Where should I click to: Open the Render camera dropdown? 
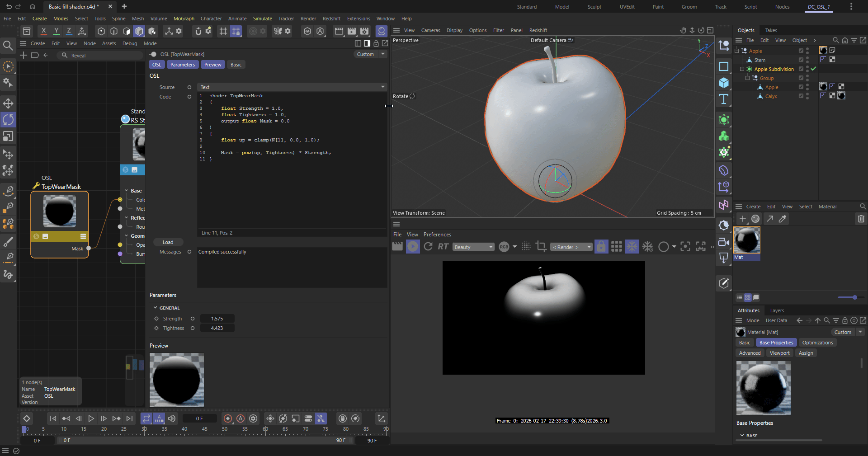[x=571, y=247]
